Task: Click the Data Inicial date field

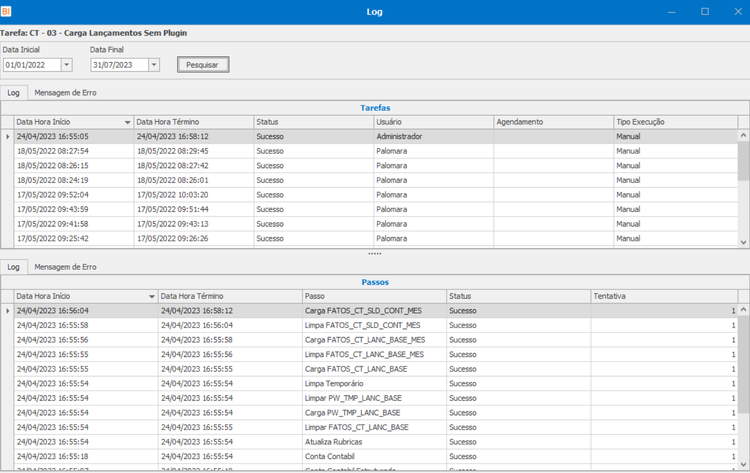Action: 33,65
